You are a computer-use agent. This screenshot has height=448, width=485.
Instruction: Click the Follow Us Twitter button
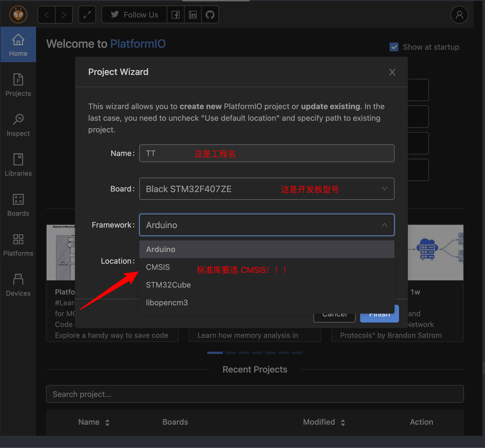(135, 15)
